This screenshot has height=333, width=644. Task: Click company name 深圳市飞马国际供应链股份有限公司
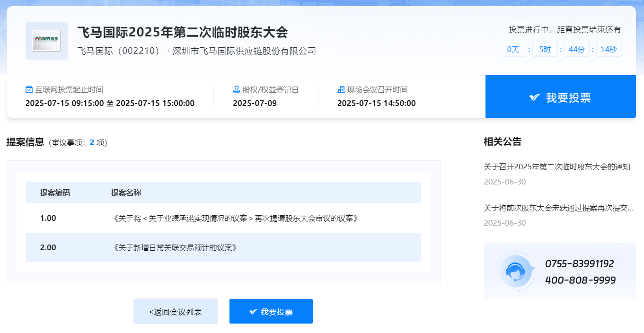pyautogui.click(x=244, y=51)
